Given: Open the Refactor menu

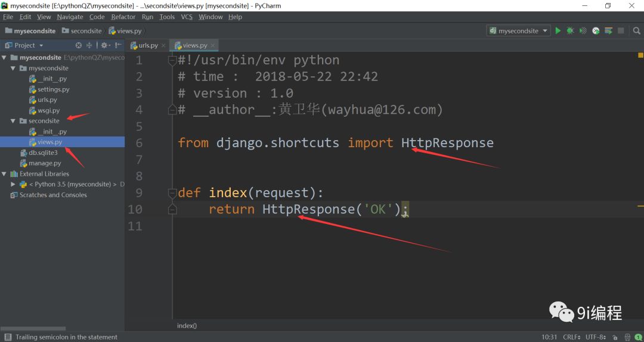Looking at the screenshot, I should point(123,17).
